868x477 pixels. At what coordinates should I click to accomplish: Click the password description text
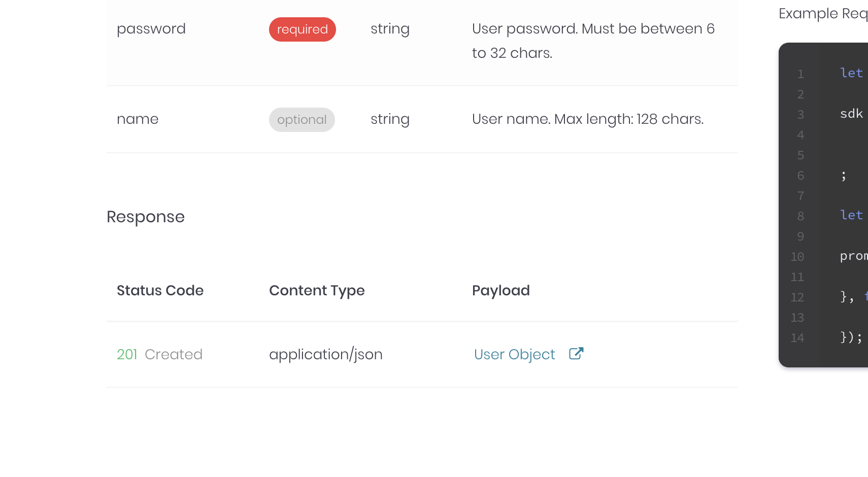point(593,40)
